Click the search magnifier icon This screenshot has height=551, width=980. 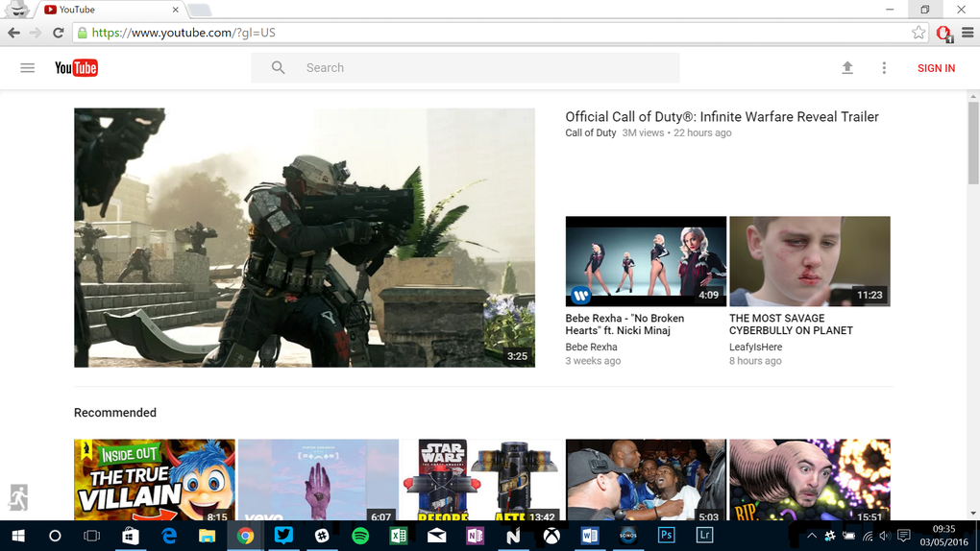point(278,67)
